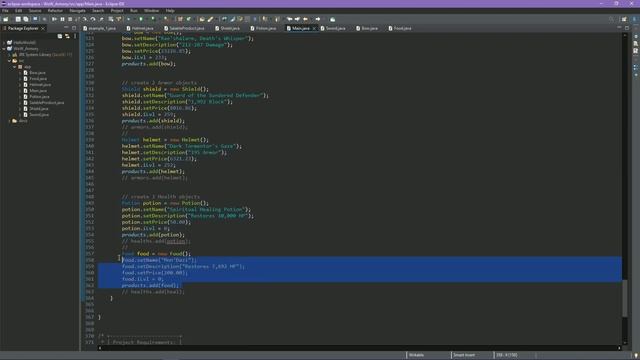The height and width of the screenshot is (360, 640).
Task: Switch to the Sword.java editor tab
Action: (333, 29)
